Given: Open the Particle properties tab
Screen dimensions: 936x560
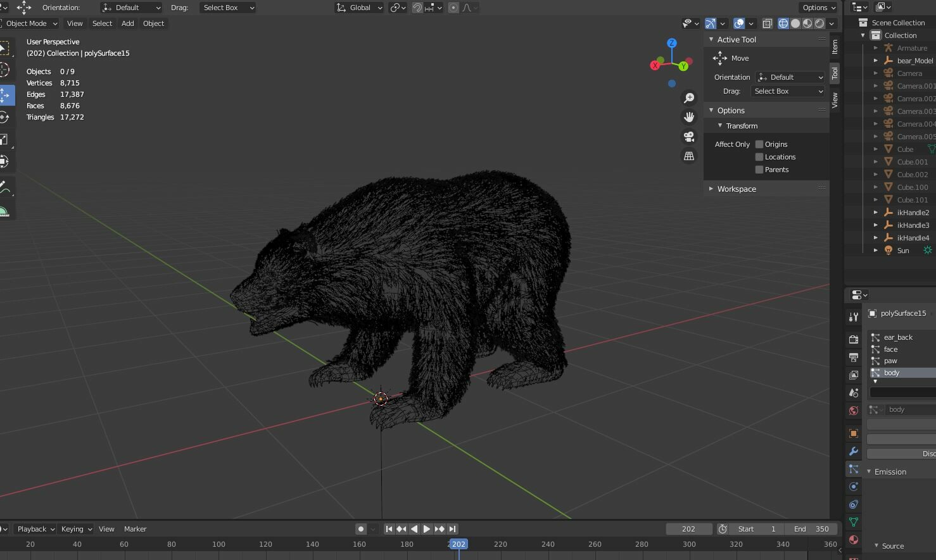Looking at the screenshot, I should pos(853,469).
